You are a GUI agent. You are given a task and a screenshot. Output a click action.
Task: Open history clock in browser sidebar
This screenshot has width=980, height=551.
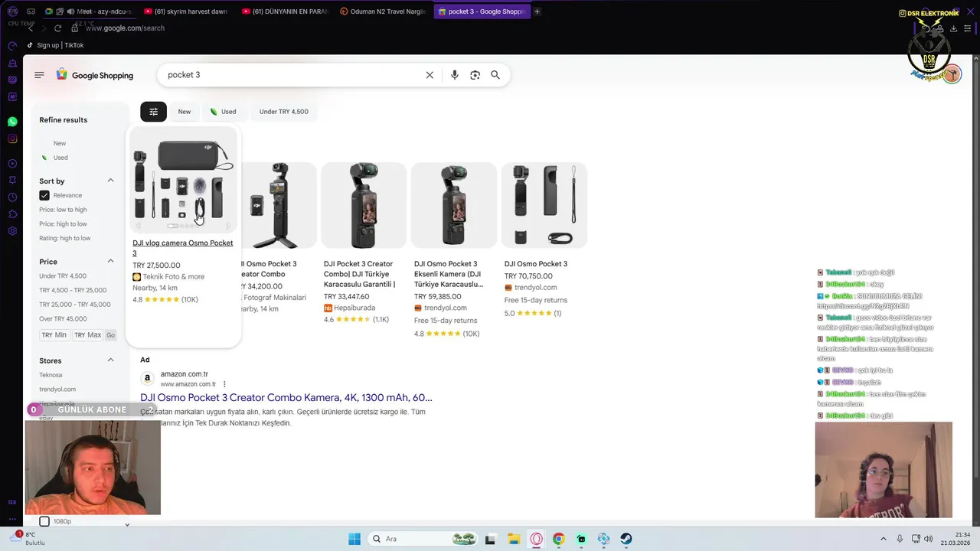click(x=12, y=197)
